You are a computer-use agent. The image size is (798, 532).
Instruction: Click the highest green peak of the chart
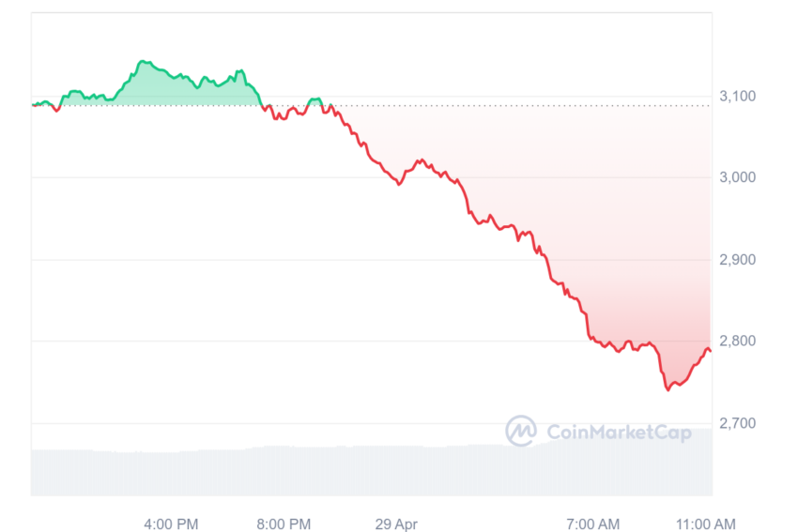tap(144, 62)
